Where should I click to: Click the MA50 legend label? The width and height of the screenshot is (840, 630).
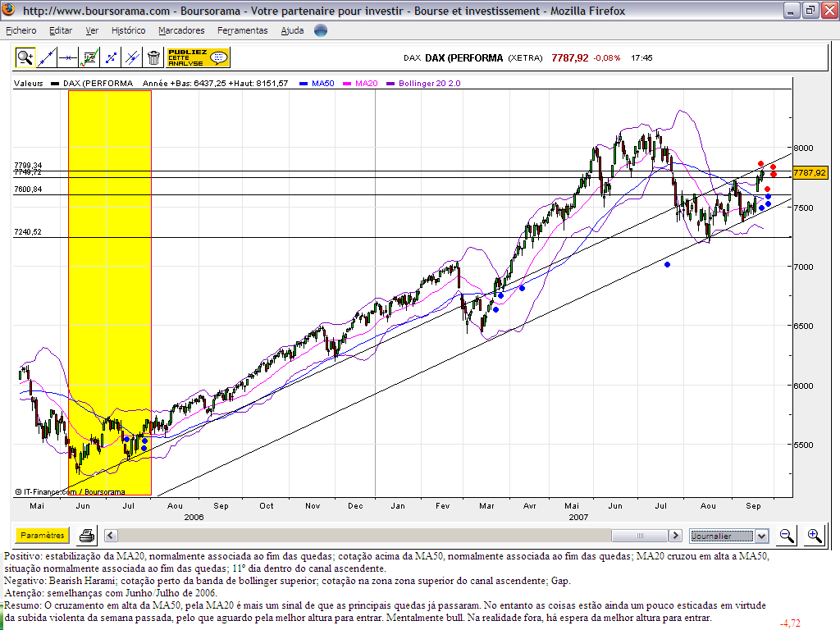(x=323, y=84)
